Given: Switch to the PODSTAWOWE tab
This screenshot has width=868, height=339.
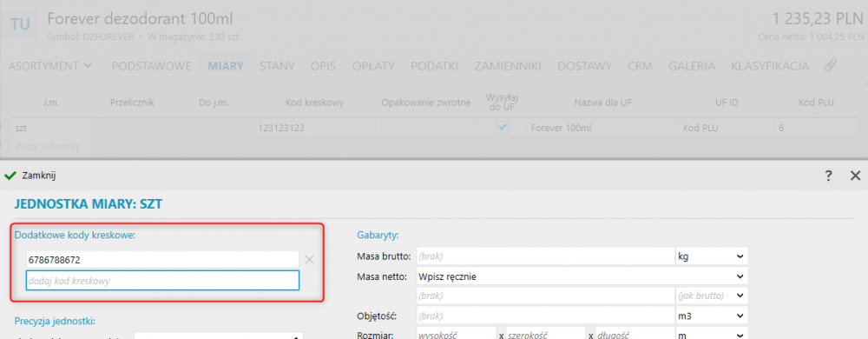Looking at the screenshot, I should coord(151,66).
